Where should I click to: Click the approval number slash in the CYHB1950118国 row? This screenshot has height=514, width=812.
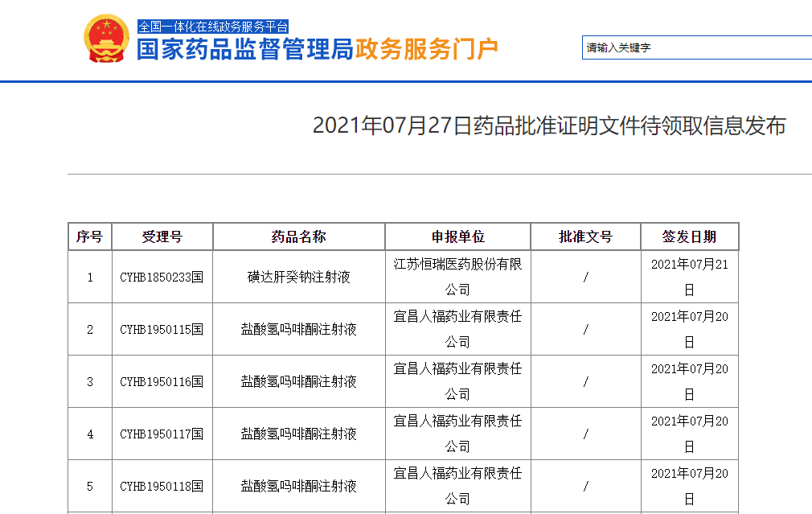tap(586, 487)
